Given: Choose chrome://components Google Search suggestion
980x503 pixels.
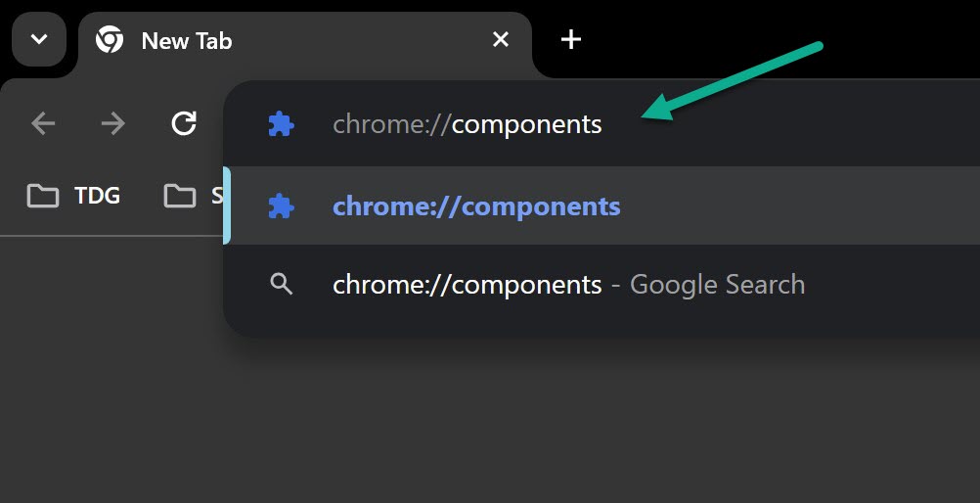Looking at the screenshot, I should tap(601, 284).
